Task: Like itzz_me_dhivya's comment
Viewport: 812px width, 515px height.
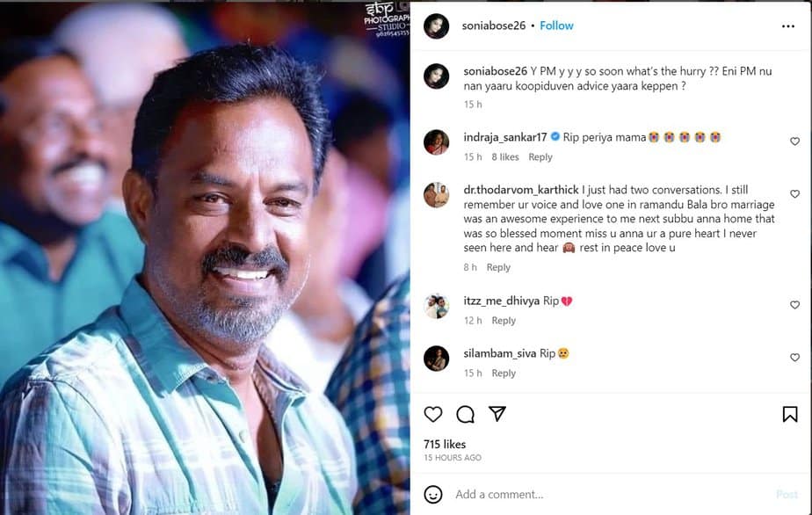Action: 794,305
